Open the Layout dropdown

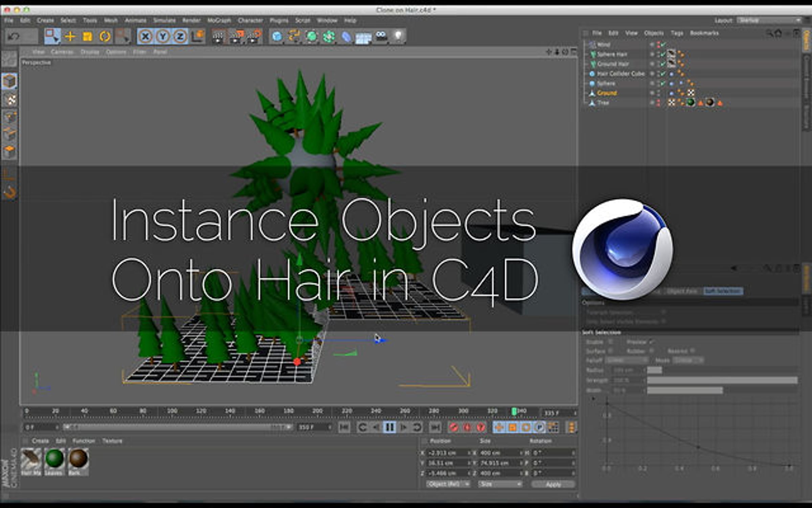pyautogui.click(x=769, y=20)
